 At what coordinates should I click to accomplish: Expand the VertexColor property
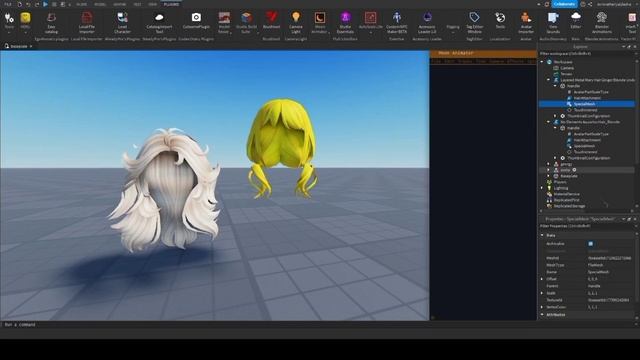coord(542,307)
